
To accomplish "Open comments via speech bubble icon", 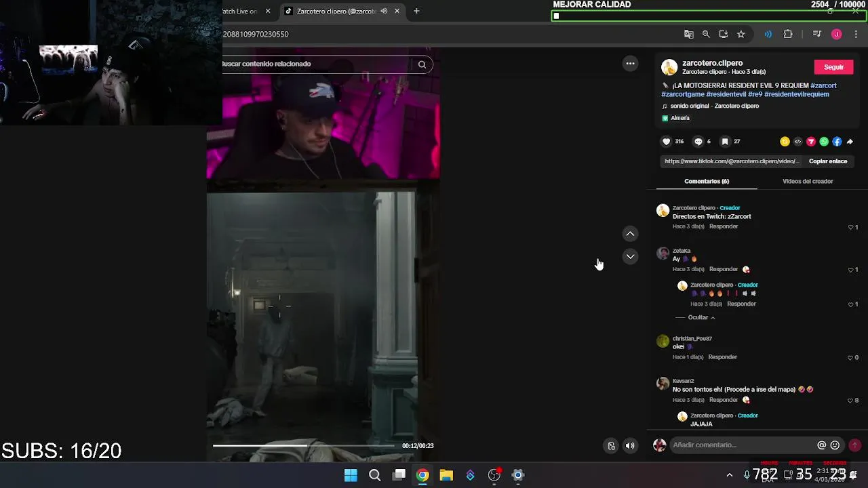I will pyautogui.click(x=698, y=142).
